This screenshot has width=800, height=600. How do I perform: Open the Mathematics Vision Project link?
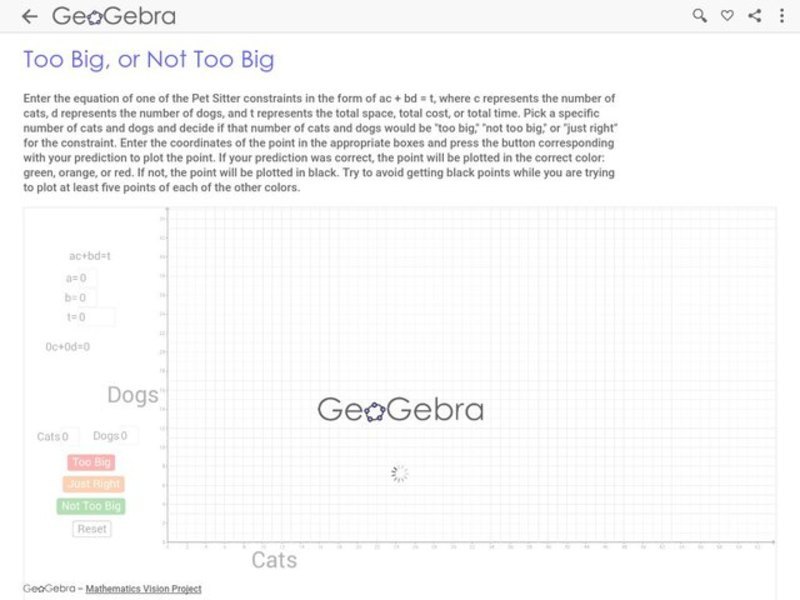(x=145, y=588)
